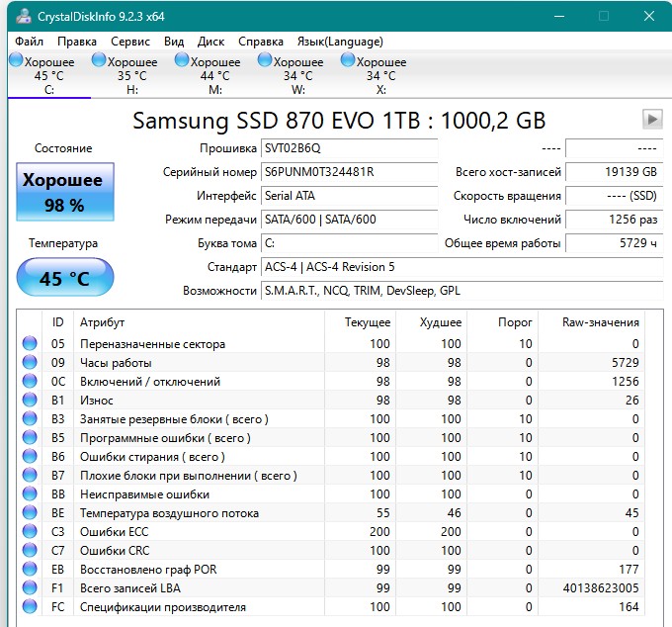Click status orb for Ошибки CRC row
Screen dimensions: 672x627
click(29, 551)
